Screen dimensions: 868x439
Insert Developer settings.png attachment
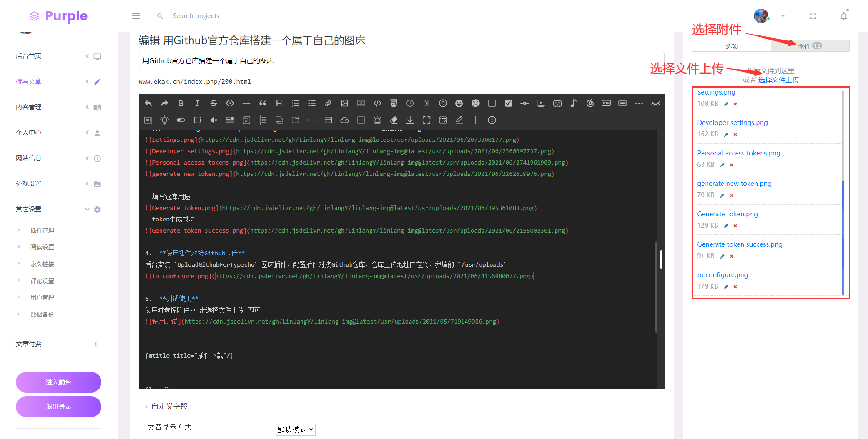732,123
